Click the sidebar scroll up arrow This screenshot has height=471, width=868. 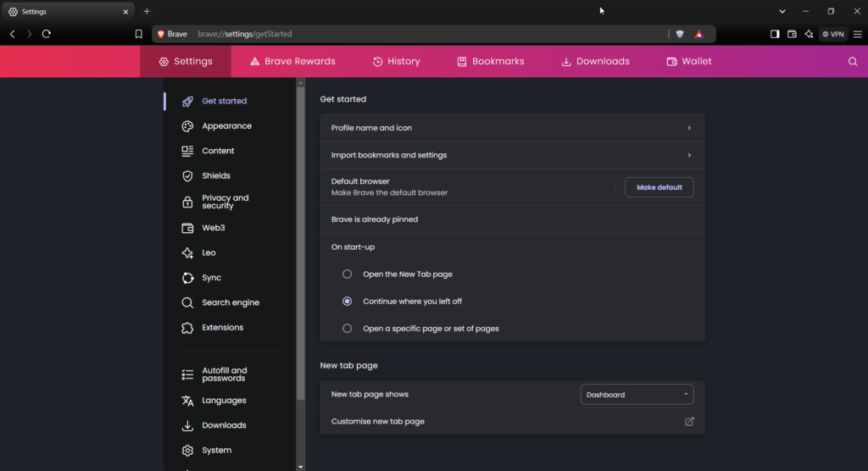pos(301,83)
